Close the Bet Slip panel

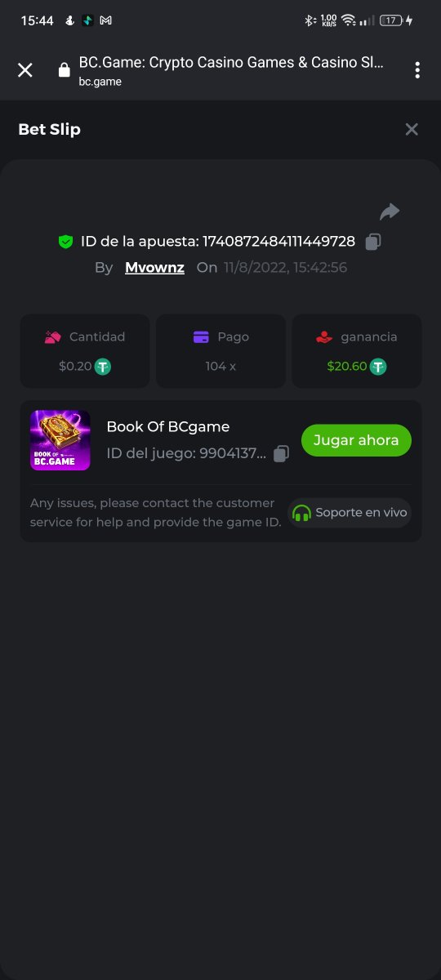point(412,129)
